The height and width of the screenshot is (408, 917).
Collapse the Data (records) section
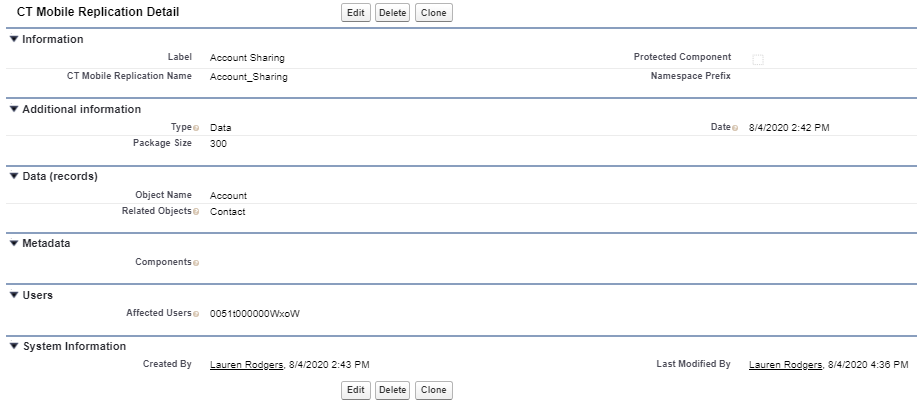click(13, 177)
